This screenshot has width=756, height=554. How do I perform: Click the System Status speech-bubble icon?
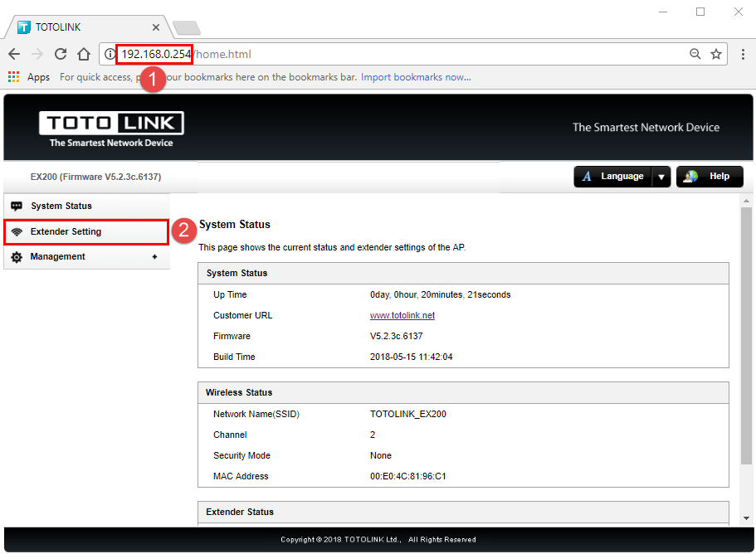[x=17, y=207]
